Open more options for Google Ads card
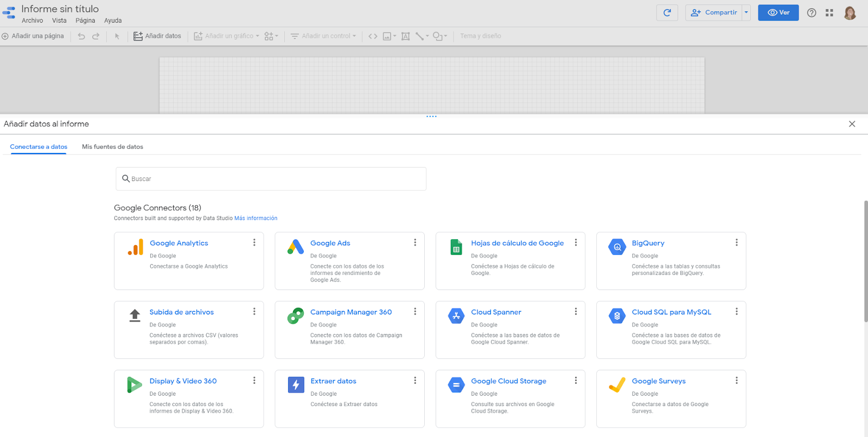This screenshot has width=868, height=437. point(415,242)
